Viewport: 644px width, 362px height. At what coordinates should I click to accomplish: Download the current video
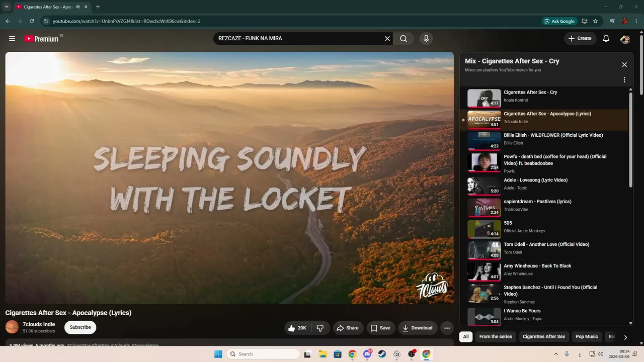418,328
